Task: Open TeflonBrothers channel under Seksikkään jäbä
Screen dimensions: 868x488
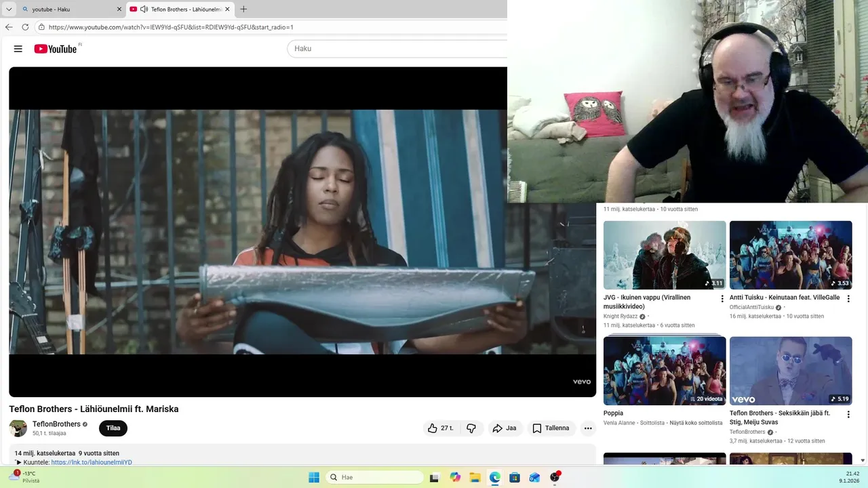Action: pyautogui.click(x=747, y=432)
